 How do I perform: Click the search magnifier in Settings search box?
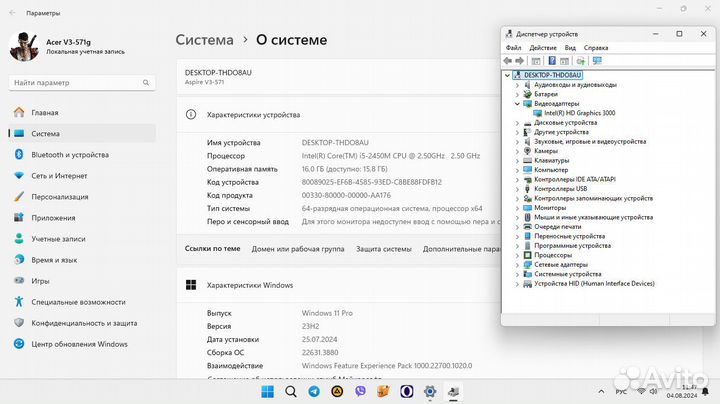click(x=146, y=83)
